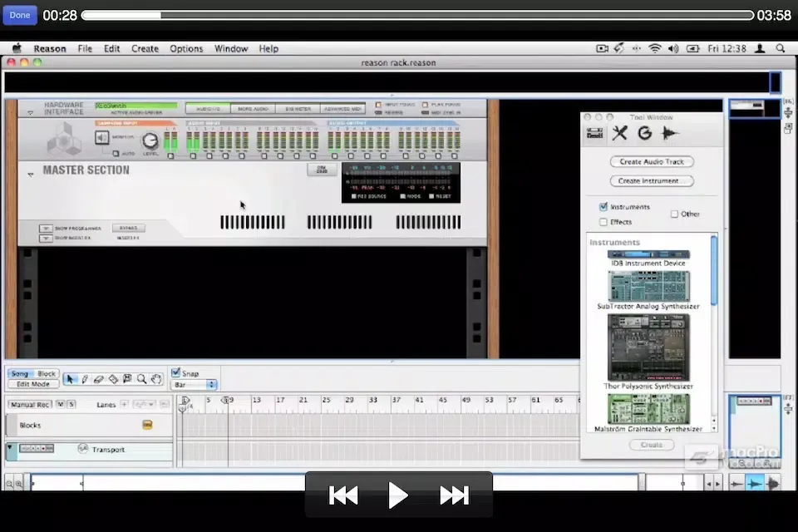Check the Effects checkbox in Tool Window
798x532 pixels.
pyautogui.click(x=603, y=222)
